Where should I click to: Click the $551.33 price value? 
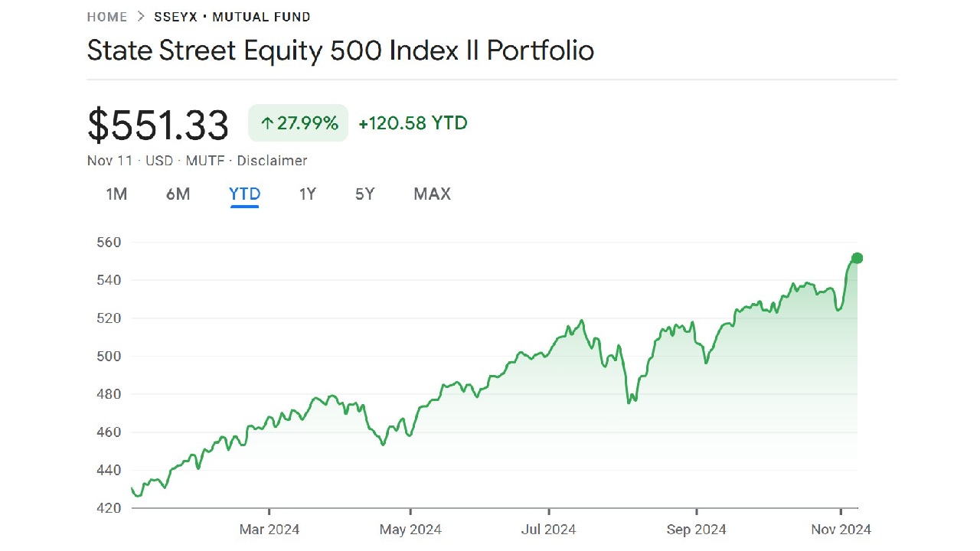[x=158, y=126]
